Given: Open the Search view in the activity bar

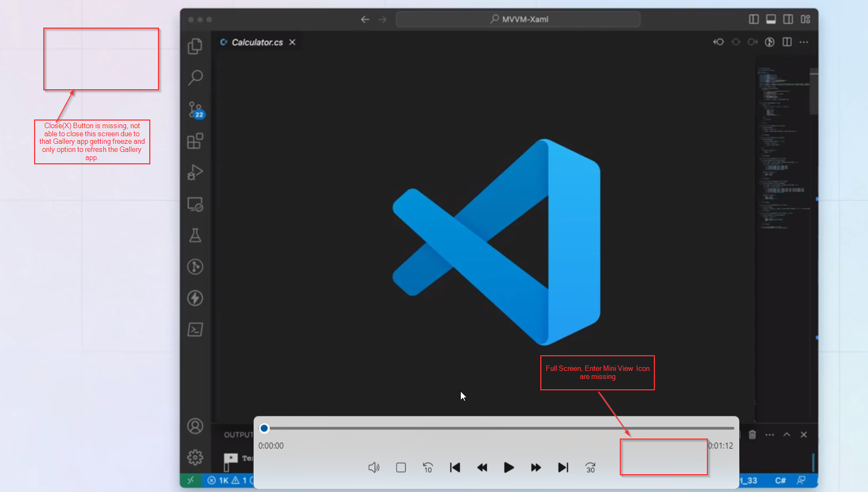Looking at the screenshot, I should (x=195, y=77).
